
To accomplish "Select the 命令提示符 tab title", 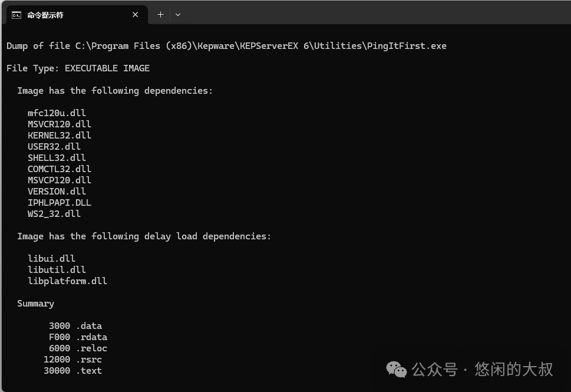I will click(45, 15).
